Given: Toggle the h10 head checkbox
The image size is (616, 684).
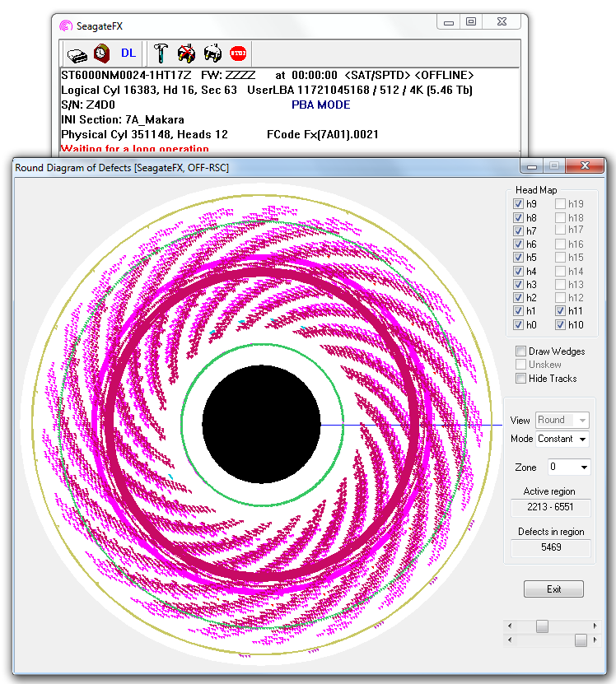Looking at the screenshot, I should 561,325.
